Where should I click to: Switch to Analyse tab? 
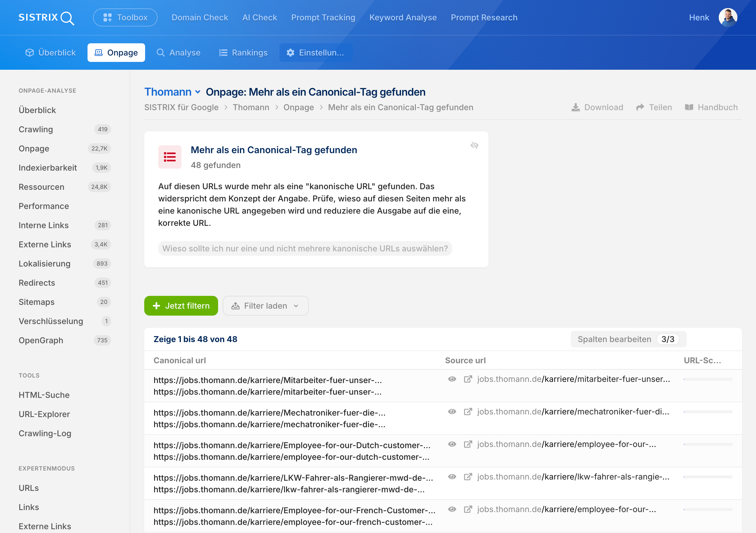tap(179, 53)
